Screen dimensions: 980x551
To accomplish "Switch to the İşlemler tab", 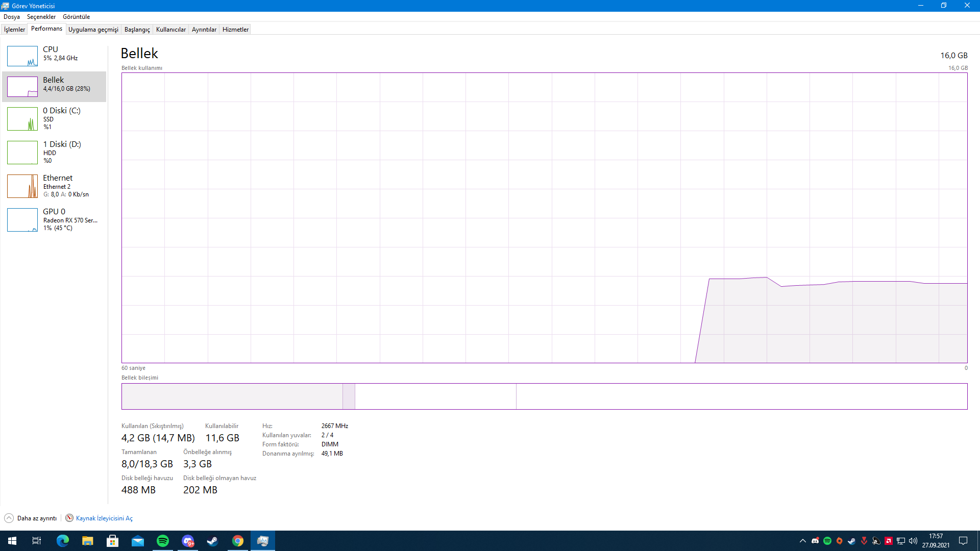I will tap(14, 30).
